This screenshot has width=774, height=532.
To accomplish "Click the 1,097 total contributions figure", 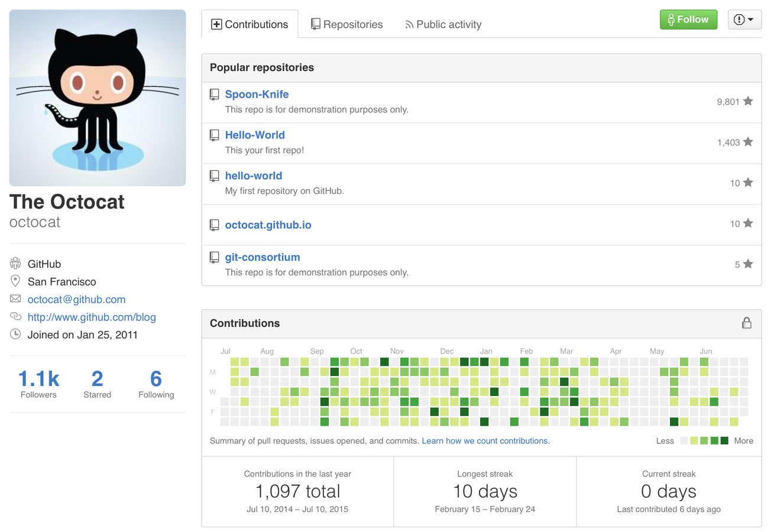I will click(x=297, y=491).
